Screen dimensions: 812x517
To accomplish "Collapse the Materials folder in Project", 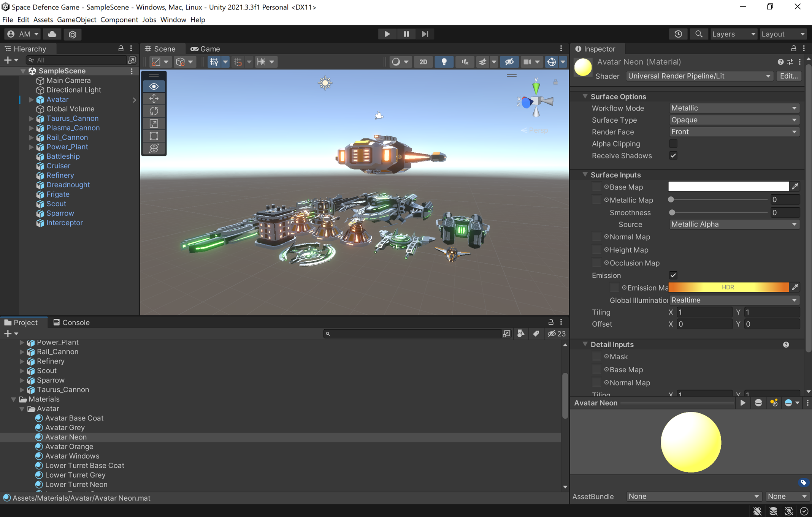I will [x=14, y=399].
